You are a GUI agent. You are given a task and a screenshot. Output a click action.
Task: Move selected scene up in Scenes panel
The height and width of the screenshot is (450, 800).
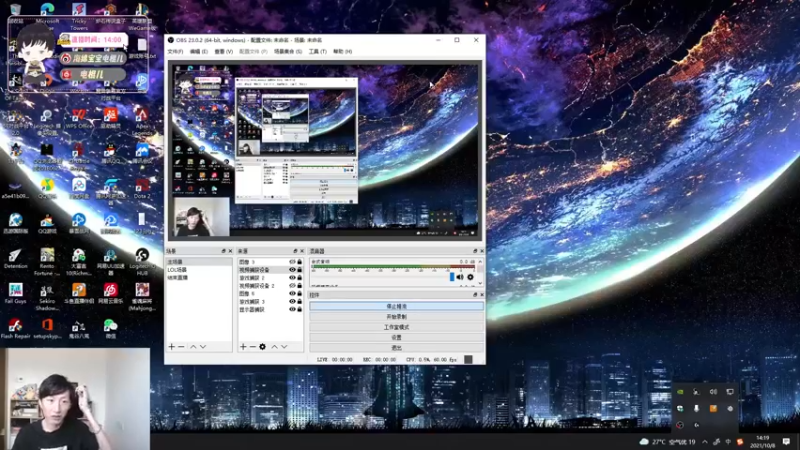[193, 347]
